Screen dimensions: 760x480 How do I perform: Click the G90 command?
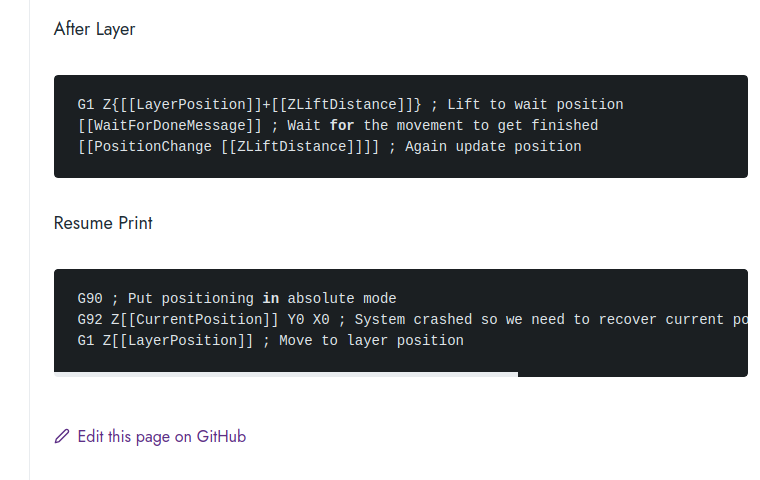click(90, 298)
